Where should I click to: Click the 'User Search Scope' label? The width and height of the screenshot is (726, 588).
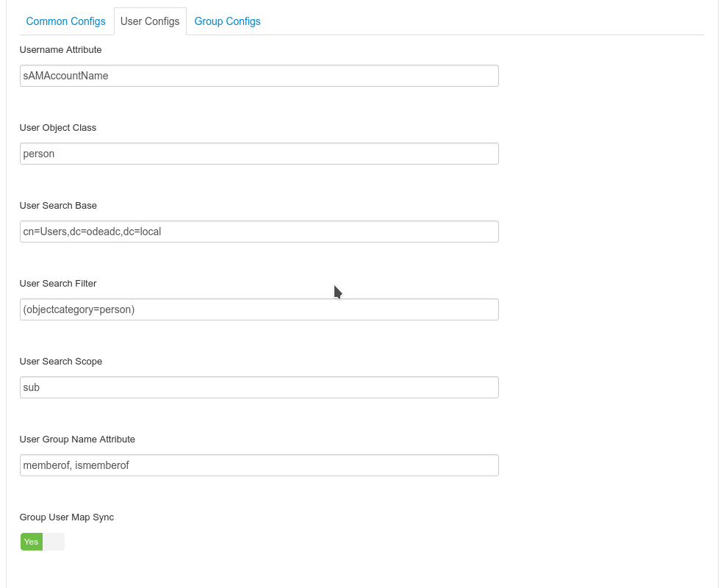(x=61, y=362)
